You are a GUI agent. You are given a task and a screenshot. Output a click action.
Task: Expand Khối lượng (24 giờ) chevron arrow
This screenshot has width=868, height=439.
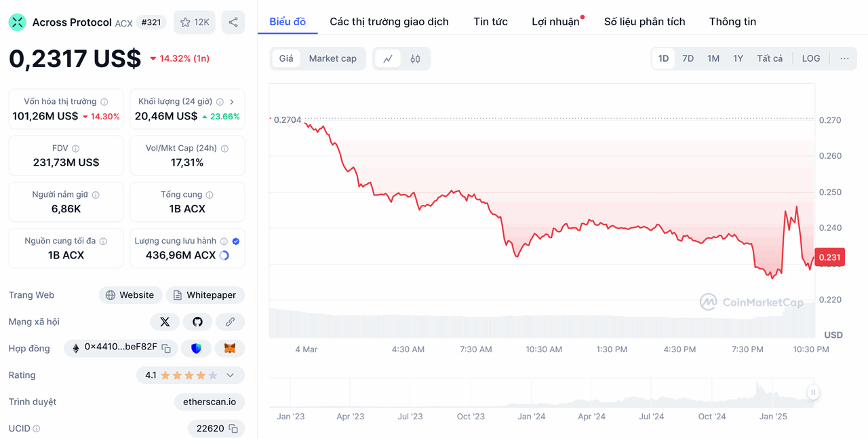click(x=231, y=102)
